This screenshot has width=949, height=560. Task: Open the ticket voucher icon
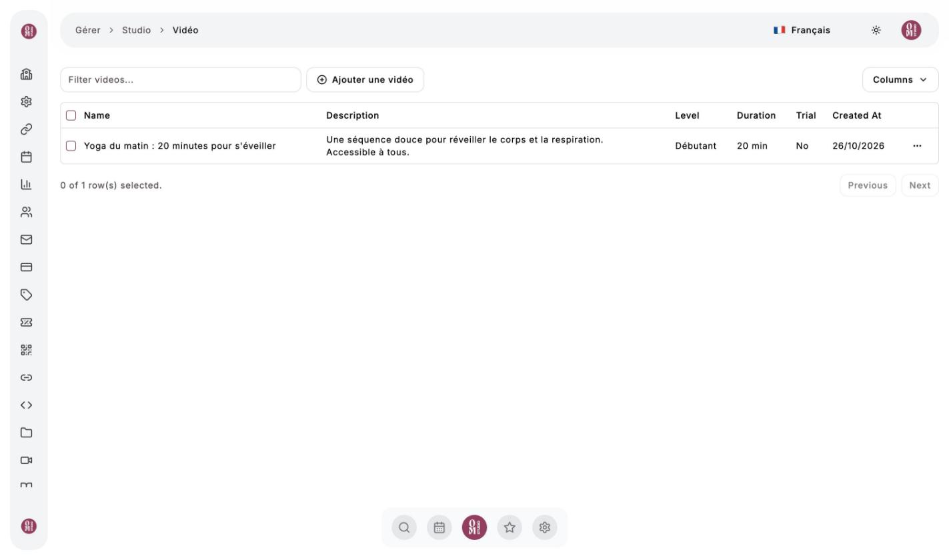pyautogui.click(x=27, y=322)
